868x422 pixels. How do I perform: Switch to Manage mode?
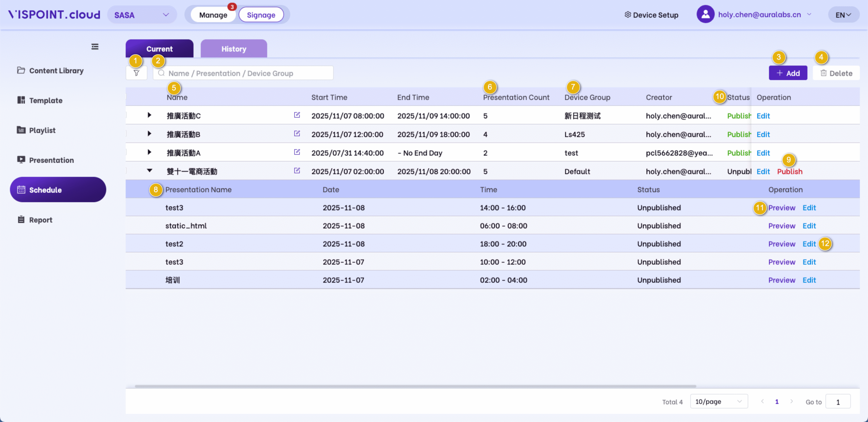click(x=213, y=15)
